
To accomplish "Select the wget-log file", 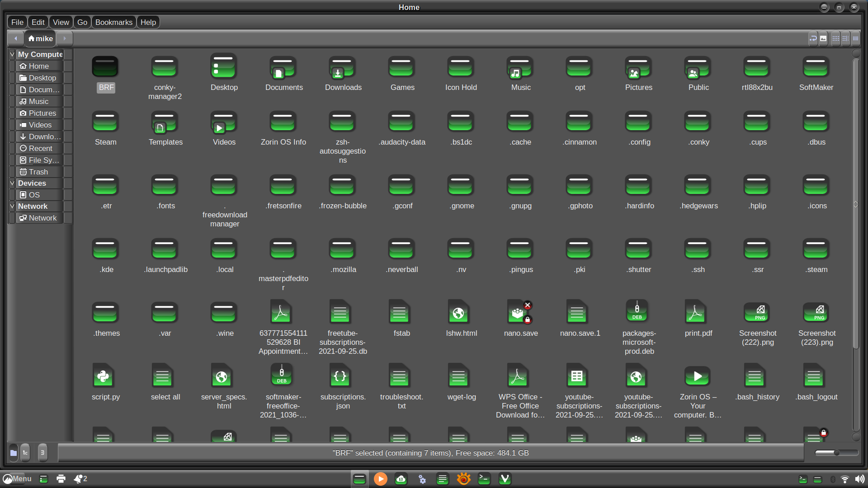I will click(459, 375).
